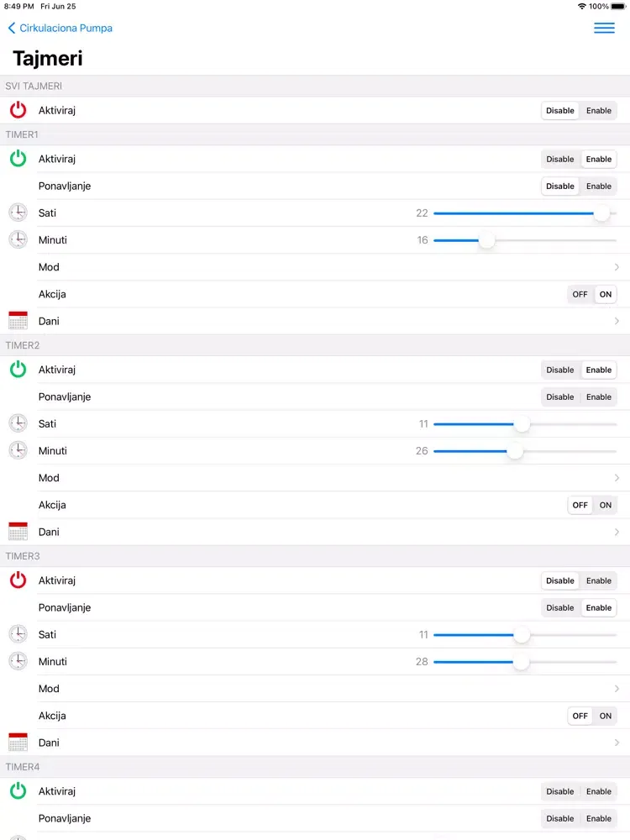Enable TIMER1 Ponavljanje repeat

pyautogui.click(x=598, y=186)
